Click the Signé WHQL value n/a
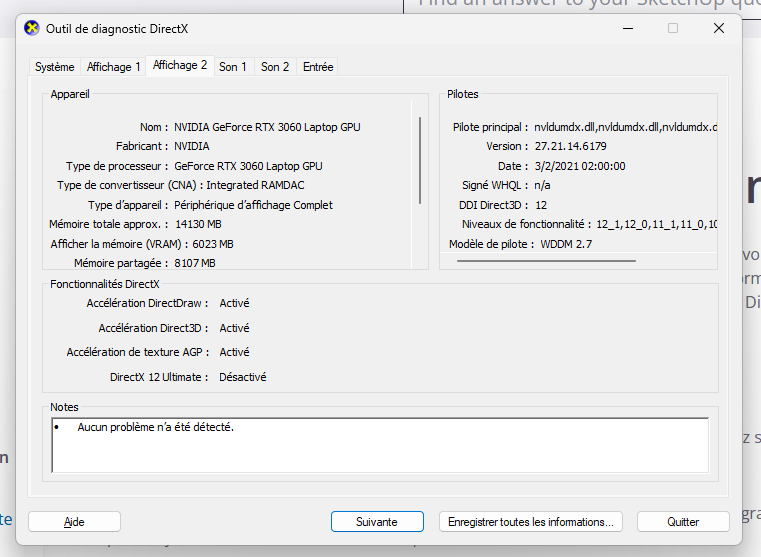The height and width of the screenshot is (557, 761). 542,185
